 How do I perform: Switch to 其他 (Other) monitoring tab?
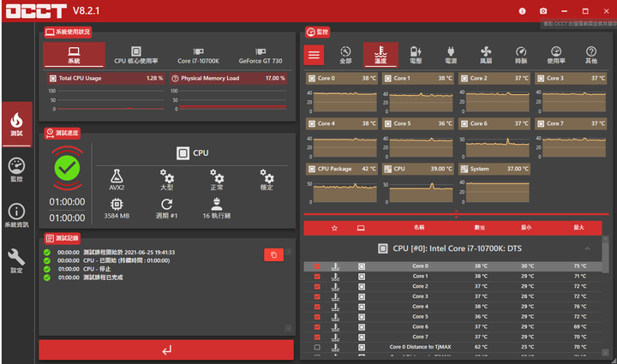click(x=591, y=55)
